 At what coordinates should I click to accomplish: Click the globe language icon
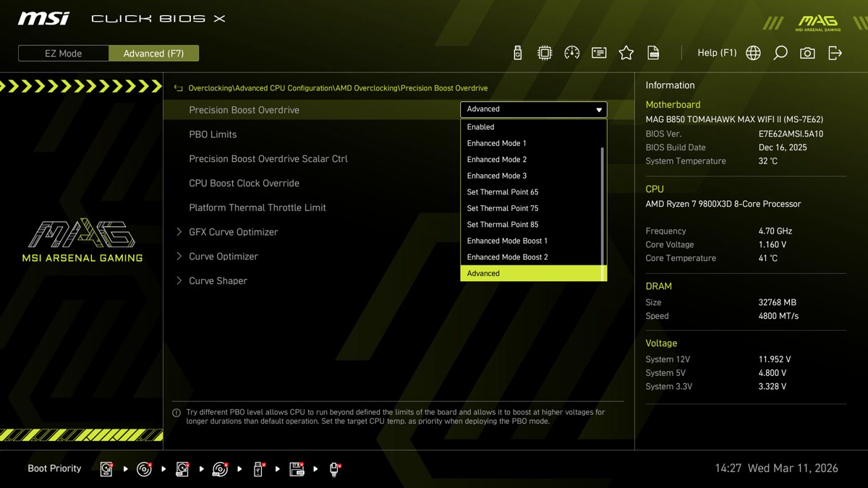(x=753, y=53)
